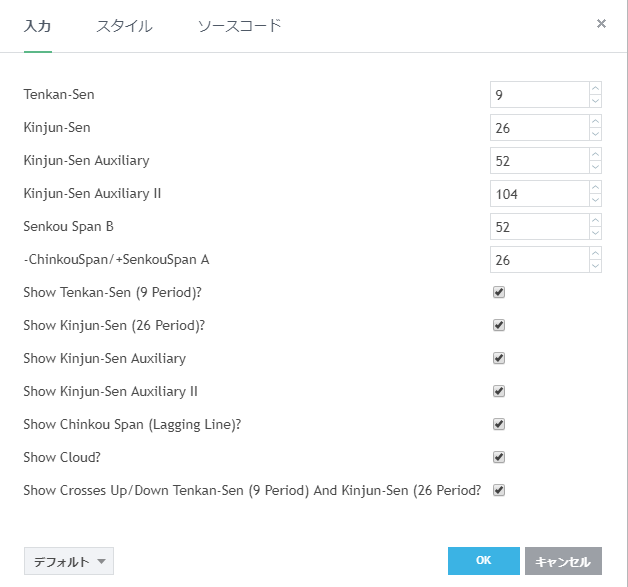
Task: Toggle the Show Cloud checkbox
Action: (x=499, y=457)
